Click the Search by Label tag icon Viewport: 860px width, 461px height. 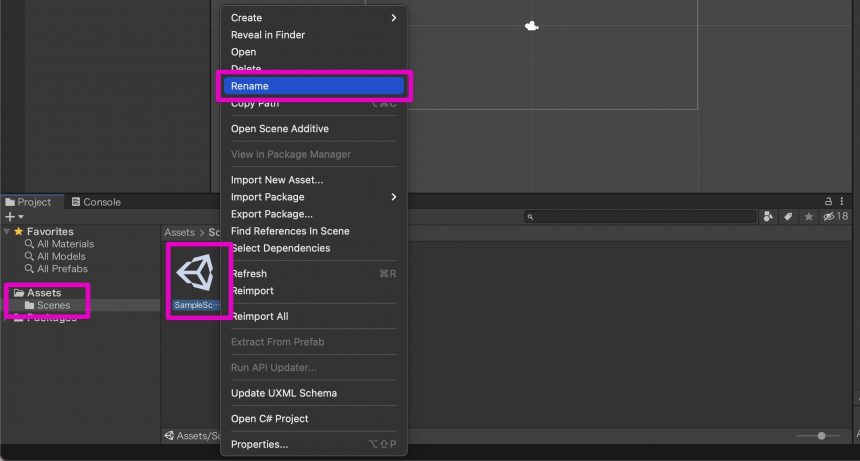[788, 217]
